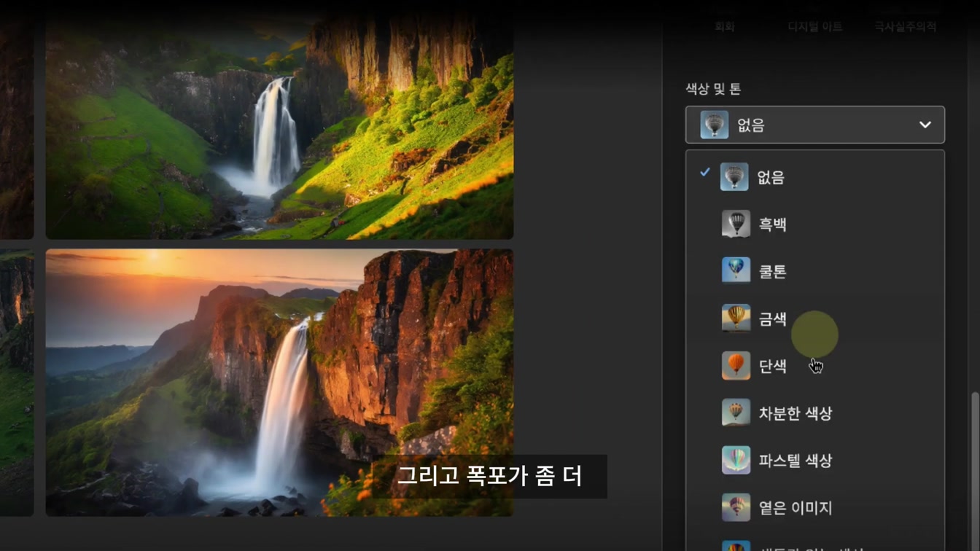Open the 색상 및 톤 dropdown showing 없음
Image resolution: width=980 pixels, height=551 pixels.
click(814, 125)
